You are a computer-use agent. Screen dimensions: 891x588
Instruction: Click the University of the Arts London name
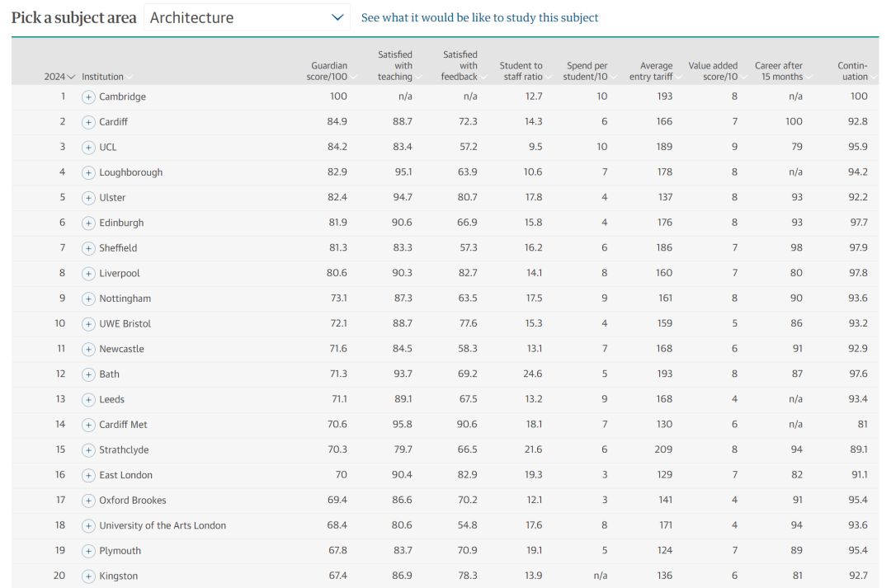click(163, 525)
